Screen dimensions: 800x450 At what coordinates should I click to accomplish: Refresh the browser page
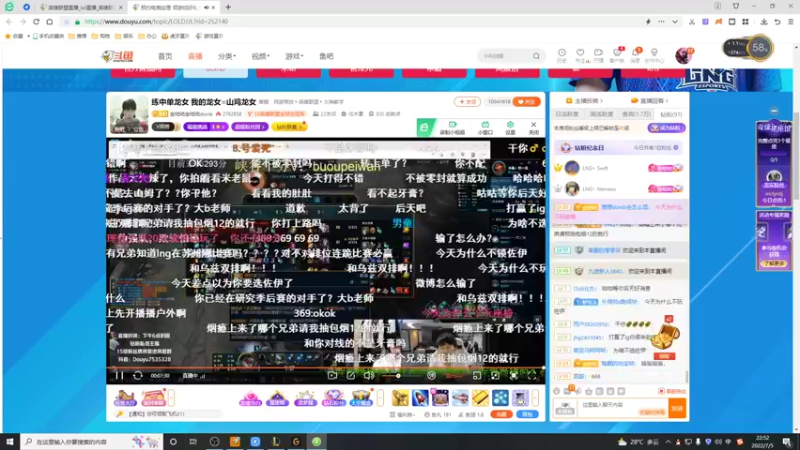(36, 22)
